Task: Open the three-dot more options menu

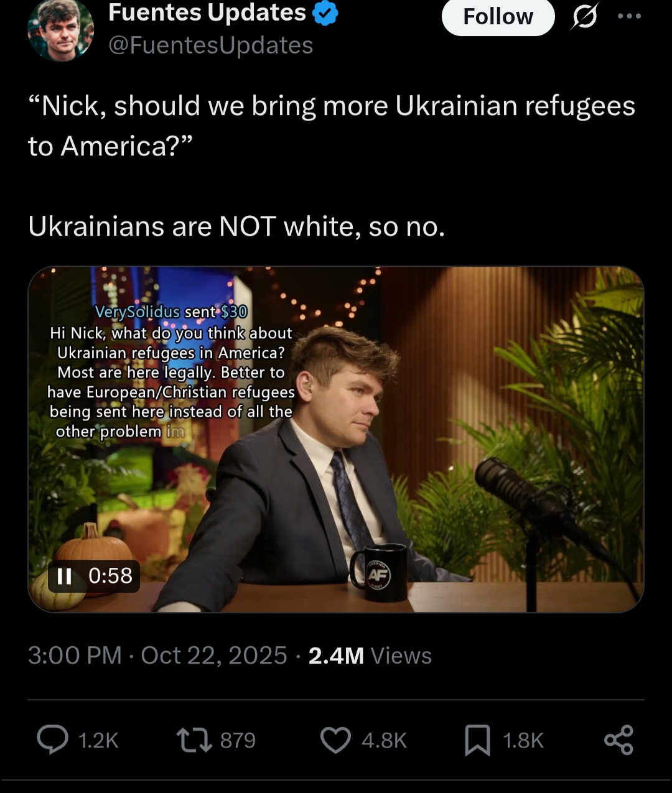Action: point(629,17)
